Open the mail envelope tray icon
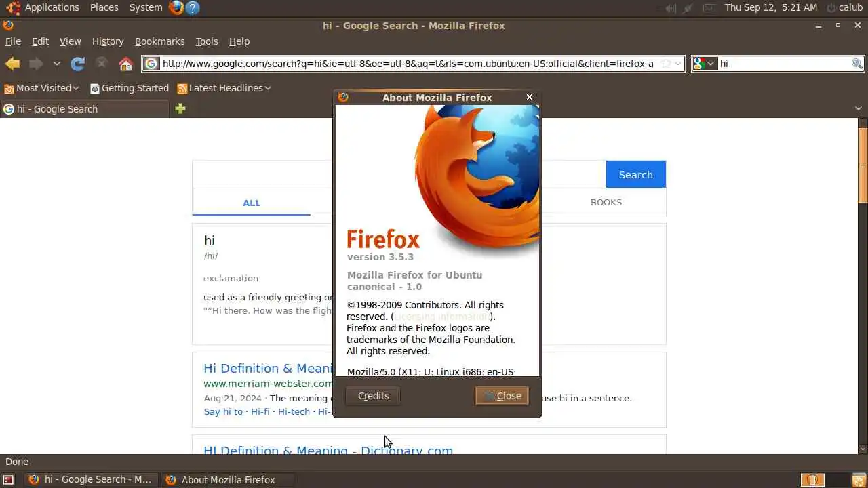The image size is (868, 488). coord(709,8)
